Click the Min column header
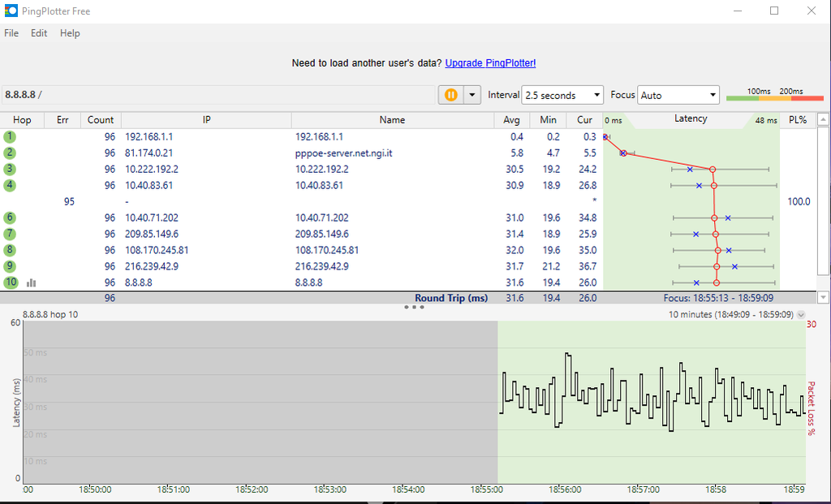This screenshot has height=504, width=831. (548, 120)
